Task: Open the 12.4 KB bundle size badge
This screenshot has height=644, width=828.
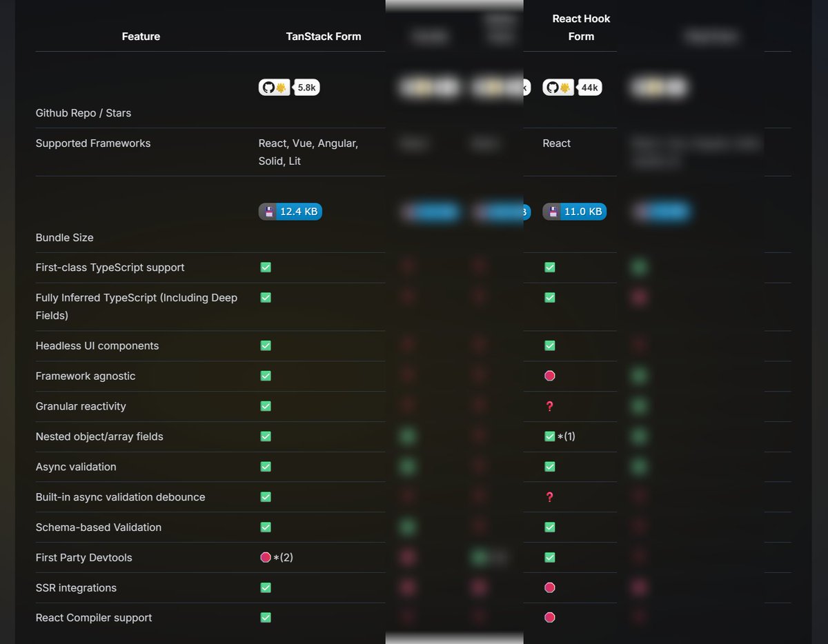Action: click(290, 212)
